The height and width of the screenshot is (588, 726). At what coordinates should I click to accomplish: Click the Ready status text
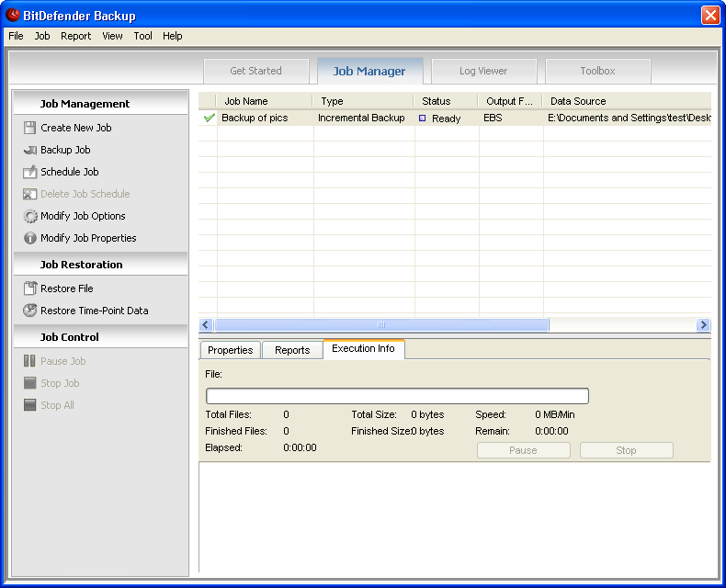[x=447, y=119]
